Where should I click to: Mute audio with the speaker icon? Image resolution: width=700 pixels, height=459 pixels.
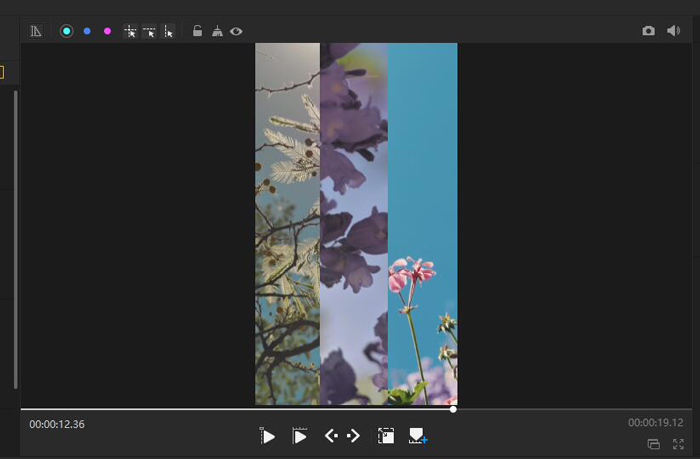[x=672, y=31]
